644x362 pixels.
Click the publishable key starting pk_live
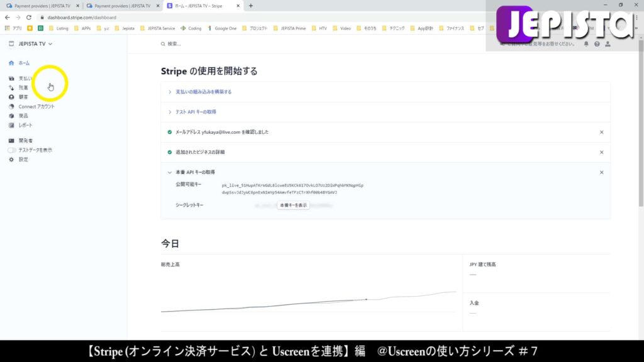pos(292,189)
